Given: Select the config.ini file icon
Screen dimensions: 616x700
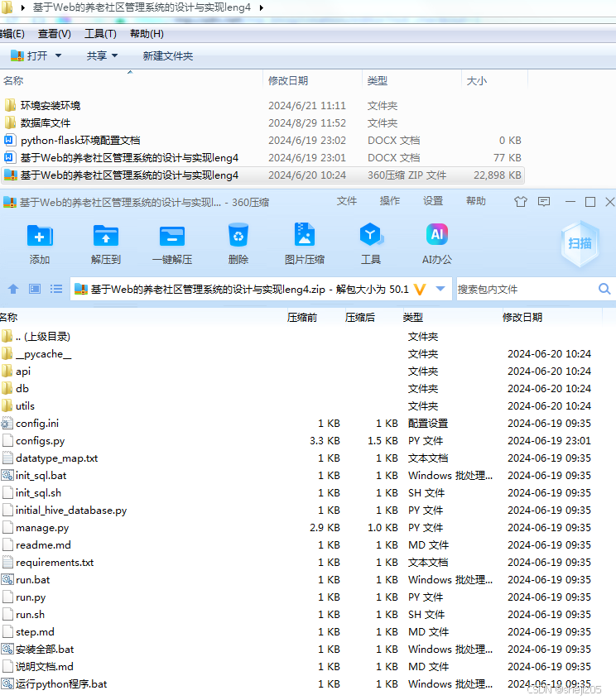Looking at the screenshot, I should [x=7, y=423].
